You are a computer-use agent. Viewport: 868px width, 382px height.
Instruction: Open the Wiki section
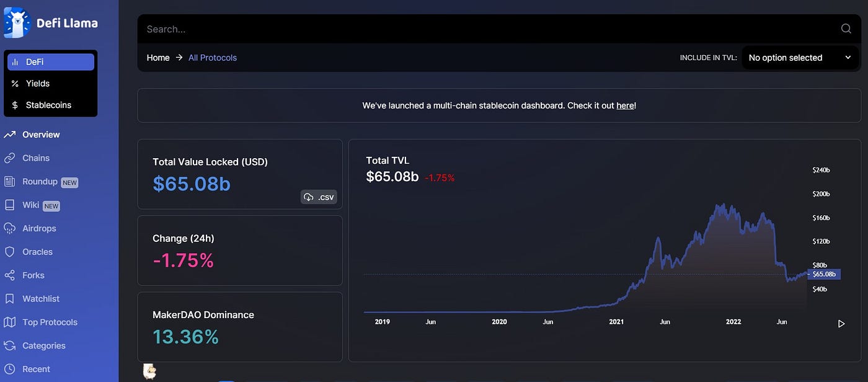click(30, 205)
